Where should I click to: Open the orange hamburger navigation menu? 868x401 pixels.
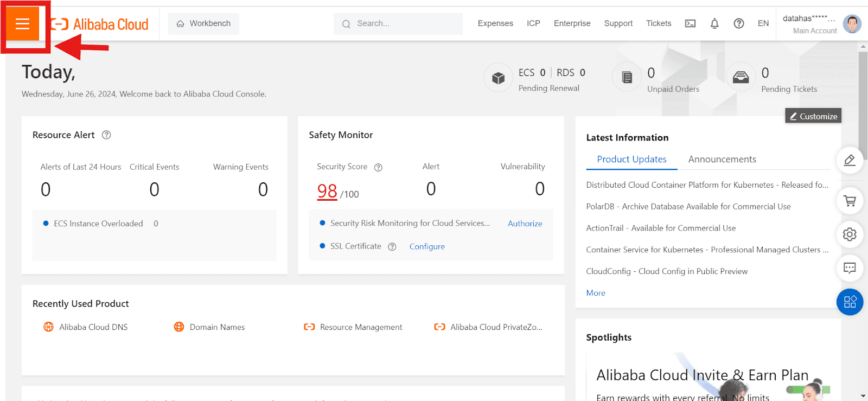[22, 23]
